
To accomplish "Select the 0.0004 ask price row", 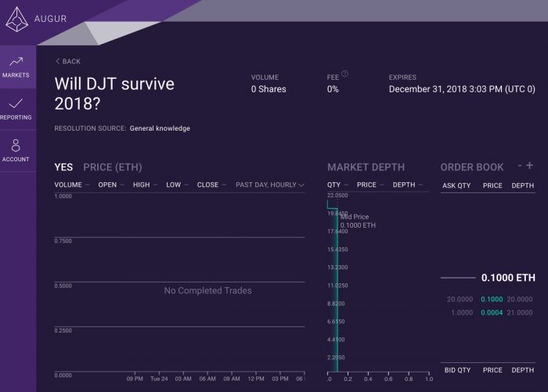I will [x=489, y=313].
